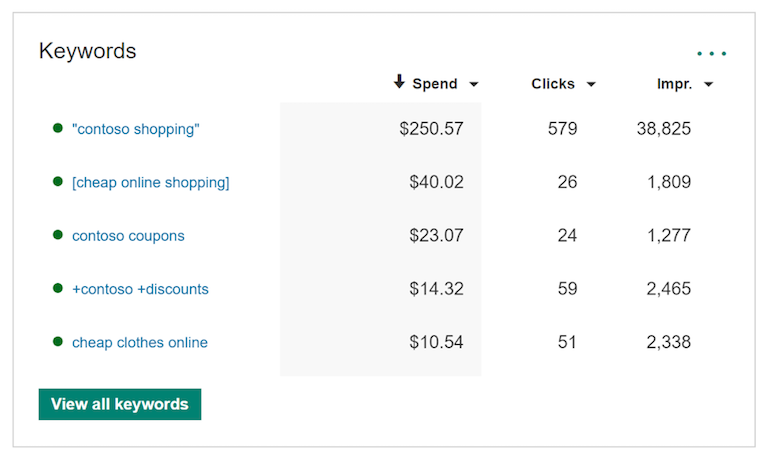Select the Impr. column header
770x459 pixels.
674,84
